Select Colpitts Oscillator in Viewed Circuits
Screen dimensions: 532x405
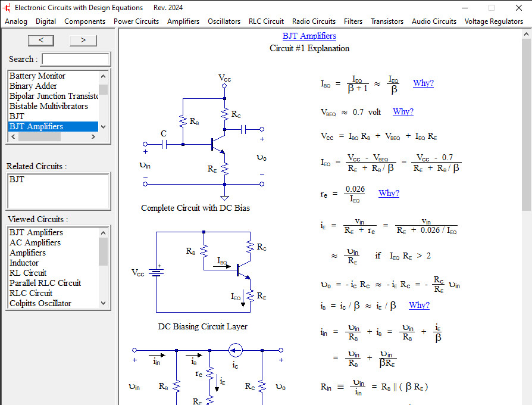(x=54, y=304)
